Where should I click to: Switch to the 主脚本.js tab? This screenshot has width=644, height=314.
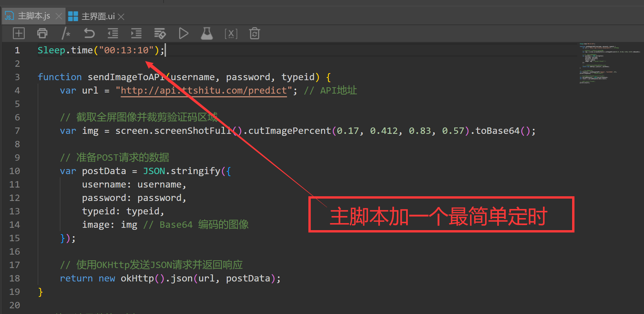(34, 16)
